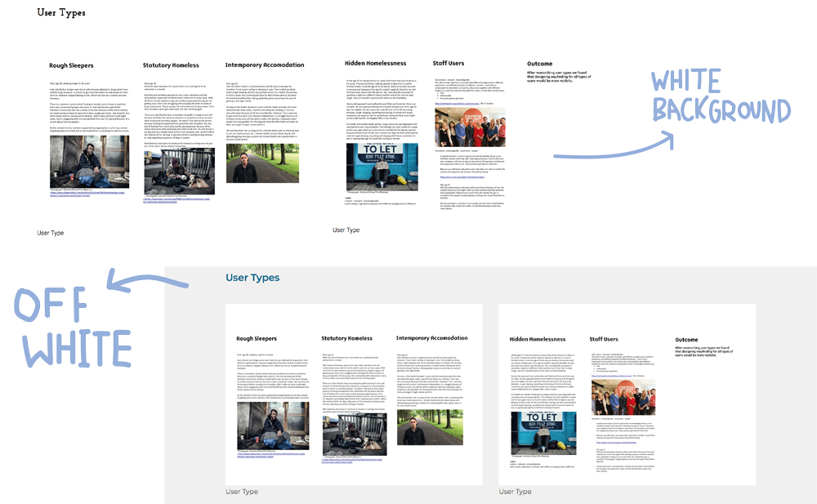Click the 'WHITE BACKGROUND' handwritten annotation

[719, 98]
